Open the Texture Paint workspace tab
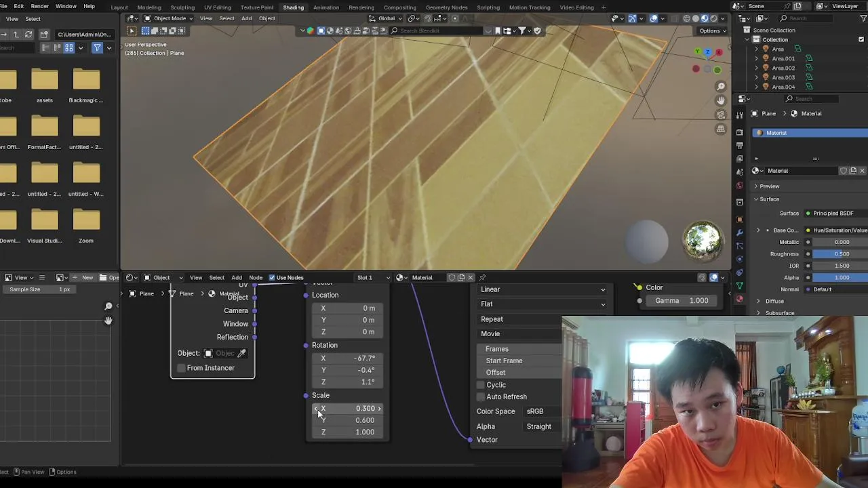Image resolution: width=868 pixels, height=488 pixels. click(x=257, y=7)
